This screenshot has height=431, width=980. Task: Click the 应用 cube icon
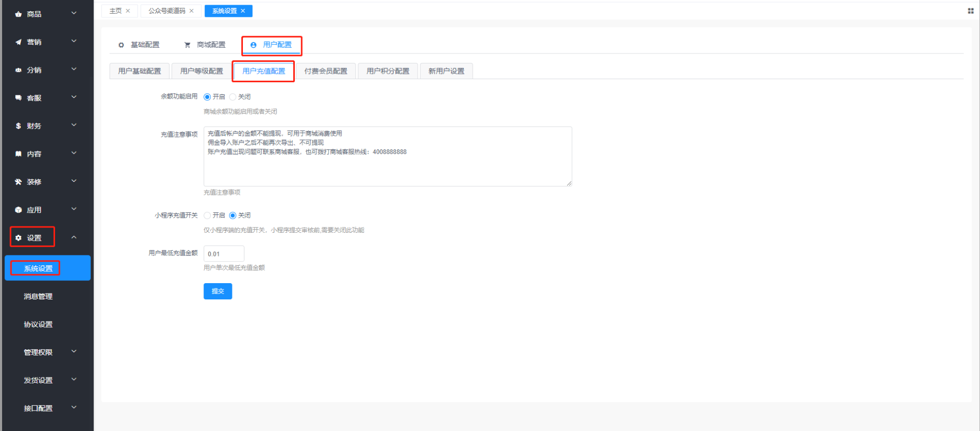point(18,210)
